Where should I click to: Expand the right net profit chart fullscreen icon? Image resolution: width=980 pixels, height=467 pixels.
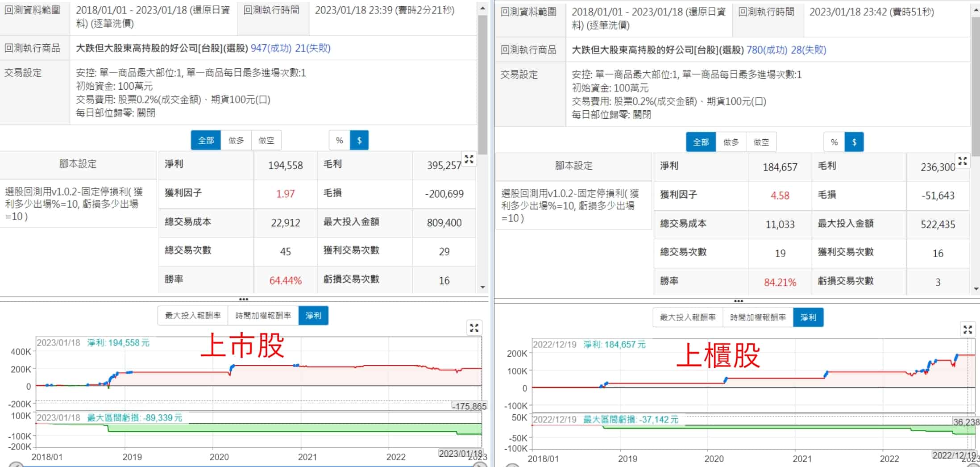[x=968, y=330]
